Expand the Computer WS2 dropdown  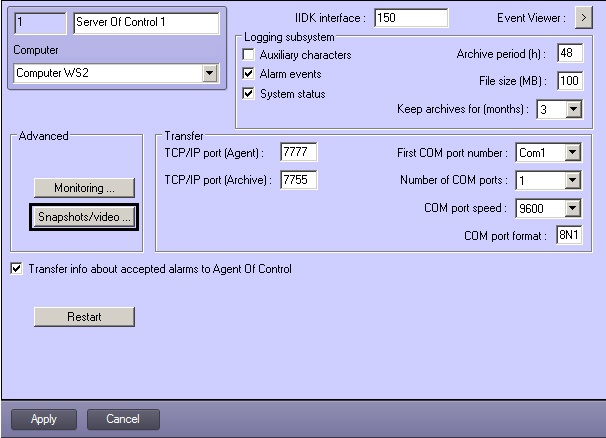tap(209, 73)
